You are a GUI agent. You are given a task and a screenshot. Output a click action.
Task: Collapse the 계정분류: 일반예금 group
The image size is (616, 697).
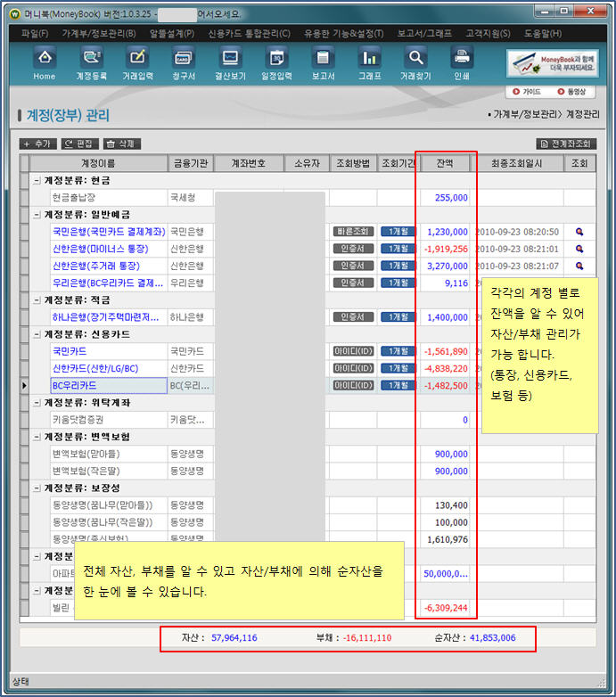pos(37,215)
